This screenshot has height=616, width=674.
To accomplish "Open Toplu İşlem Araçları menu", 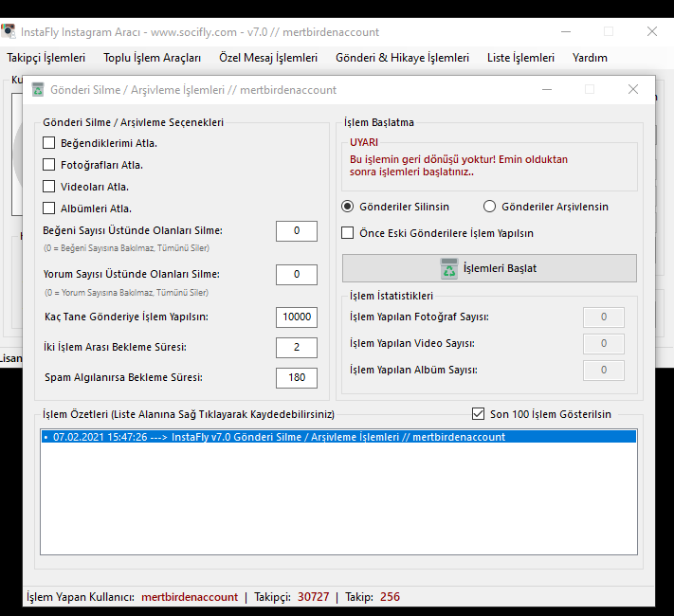I will 153,58.
